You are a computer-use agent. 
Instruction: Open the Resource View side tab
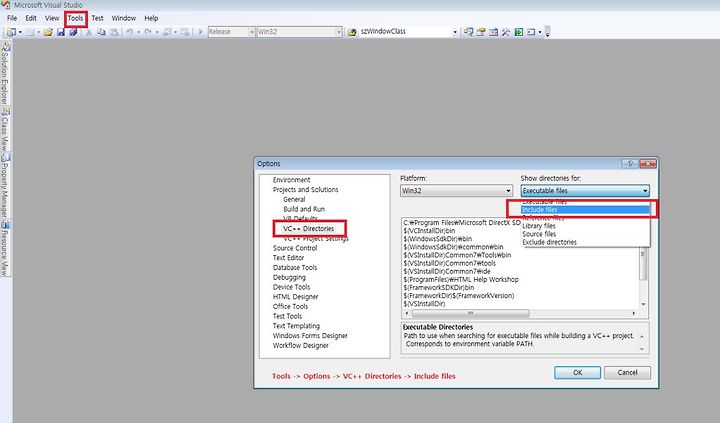(x=5, y=248)
